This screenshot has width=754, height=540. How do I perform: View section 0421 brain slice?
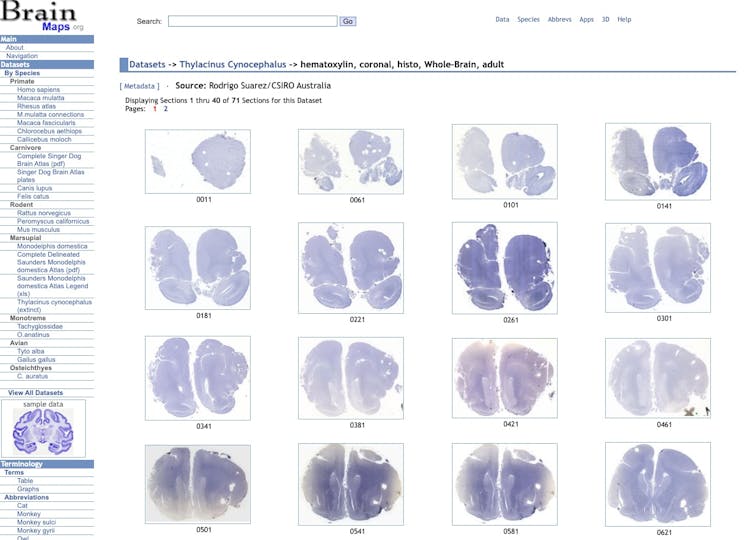point(504,376)
